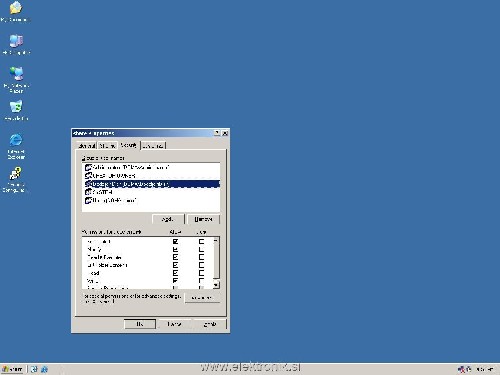Toggle the Allow checkbox for Read
This screenshot has height=375, width=500.
coord(175,273)
